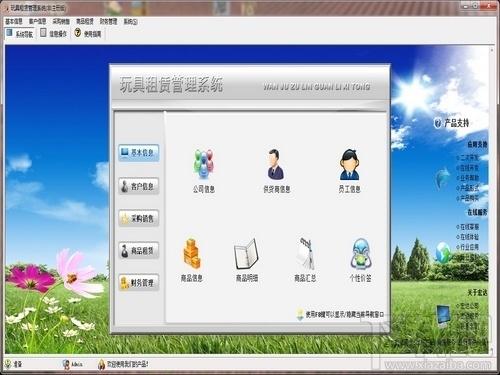Image resolution: width=500 pixels, height=375 pixels.
Task: Click the 使用指南 help toolbar icon
Action: tap(78, 33)
